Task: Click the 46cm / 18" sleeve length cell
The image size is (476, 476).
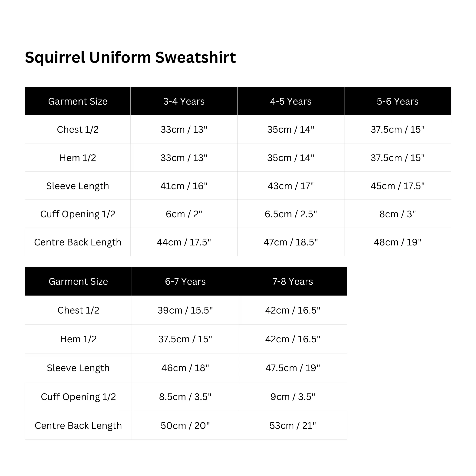Action: pos(185,368)
